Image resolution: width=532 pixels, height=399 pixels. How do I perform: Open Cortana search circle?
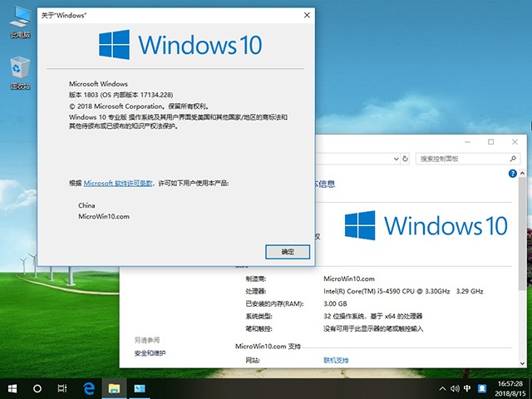pyautogui.click(x=37, y=388)
